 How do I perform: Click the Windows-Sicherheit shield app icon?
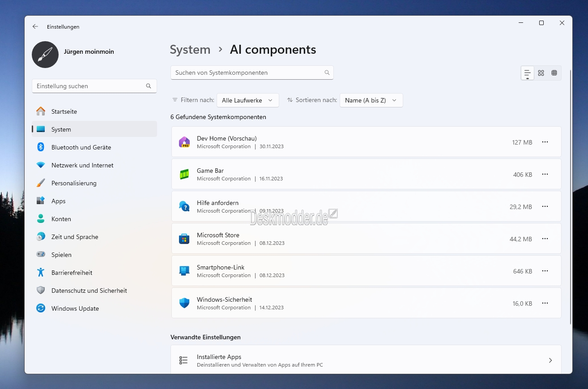coord(184,303)
